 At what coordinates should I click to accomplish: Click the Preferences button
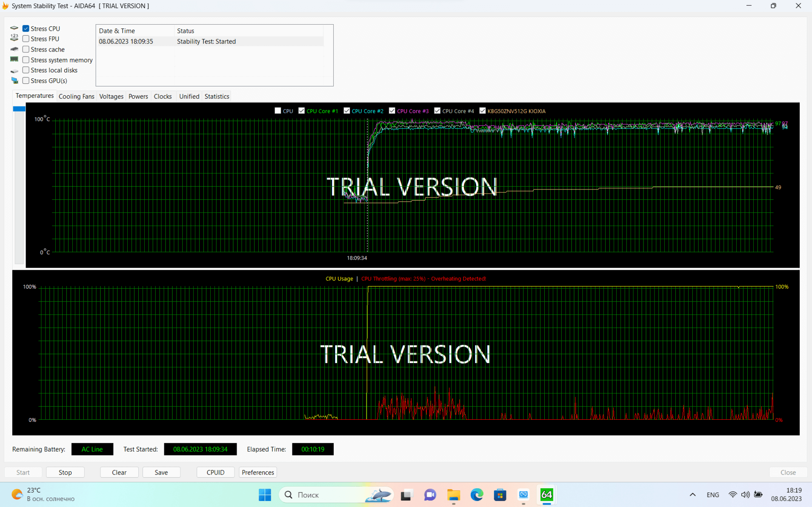pyautogui.click(x=257, y=472)
